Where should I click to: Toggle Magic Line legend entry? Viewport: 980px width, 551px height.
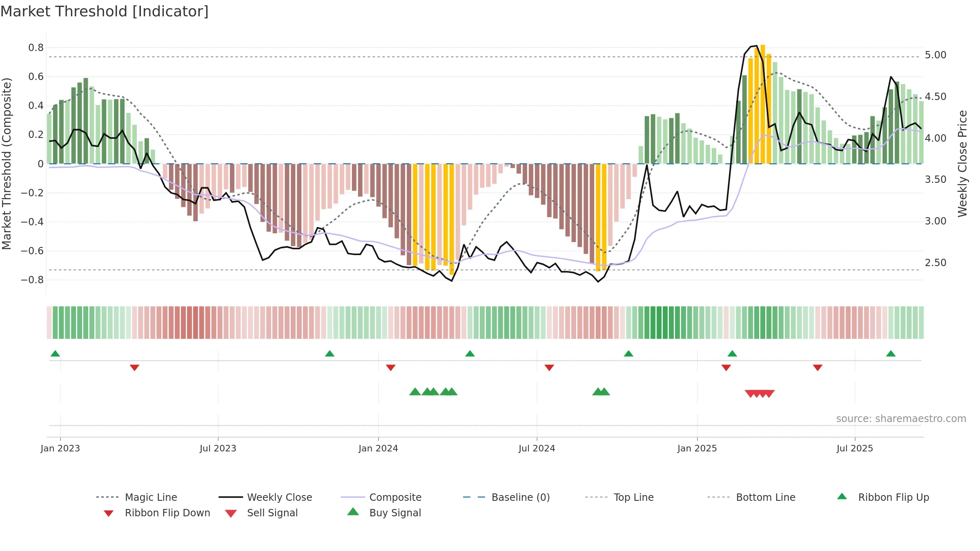[x=136, y=497]
